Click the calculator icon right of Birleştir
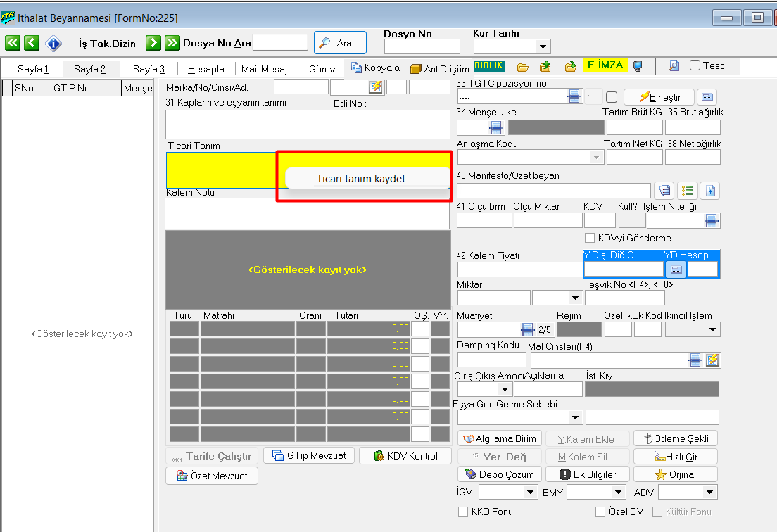This screenshot has height=532, width=777. pos(707,97)
